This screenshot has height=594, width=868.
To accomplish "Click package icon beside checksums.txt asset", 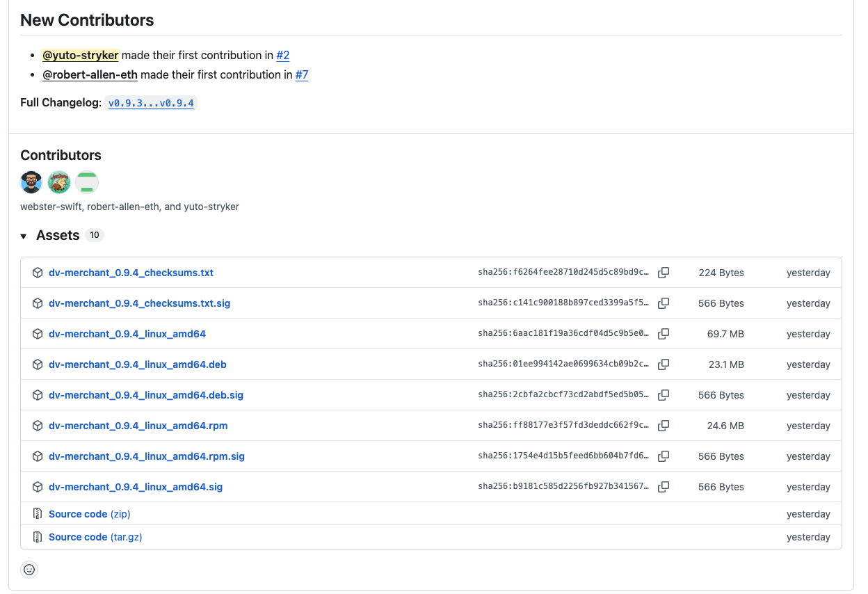I will click(x=38, y=273).
